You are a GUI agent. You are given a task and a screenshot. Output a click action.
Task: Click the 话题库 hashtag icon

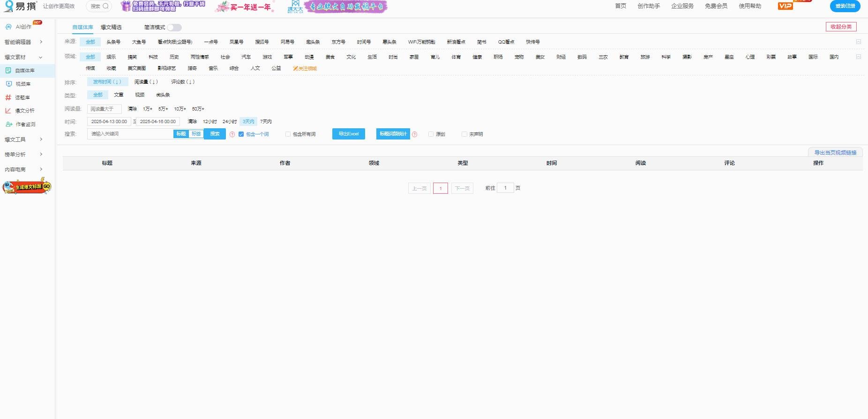pyautogui.click(x=8, y=97)
